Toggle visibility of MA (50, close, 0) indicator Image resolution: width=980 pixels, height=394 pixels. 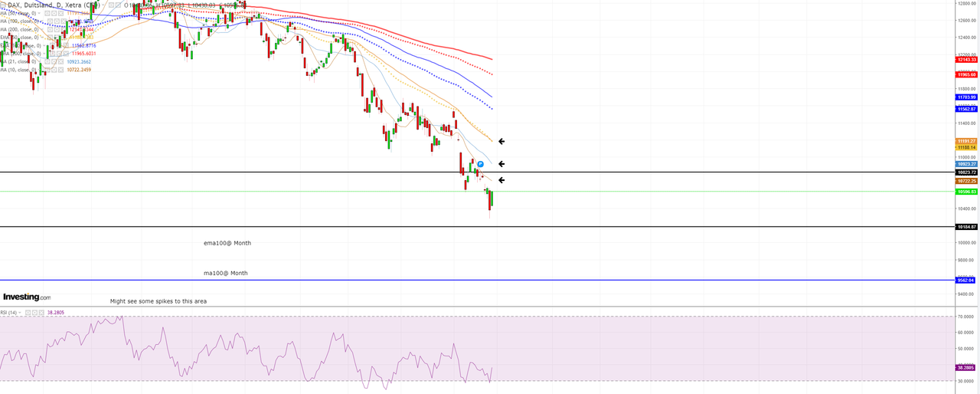[x=47, y=13]
